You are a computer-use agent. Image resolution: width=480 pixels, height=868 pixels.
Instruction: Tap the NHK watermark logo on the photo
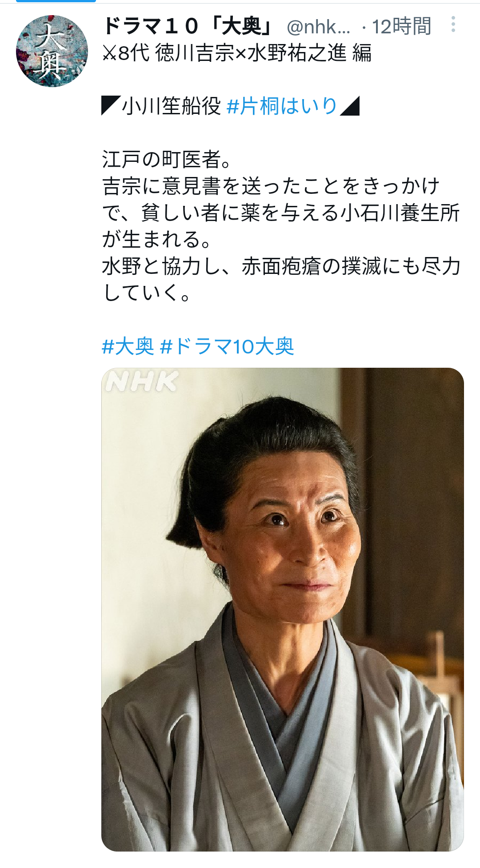(142, 382)
